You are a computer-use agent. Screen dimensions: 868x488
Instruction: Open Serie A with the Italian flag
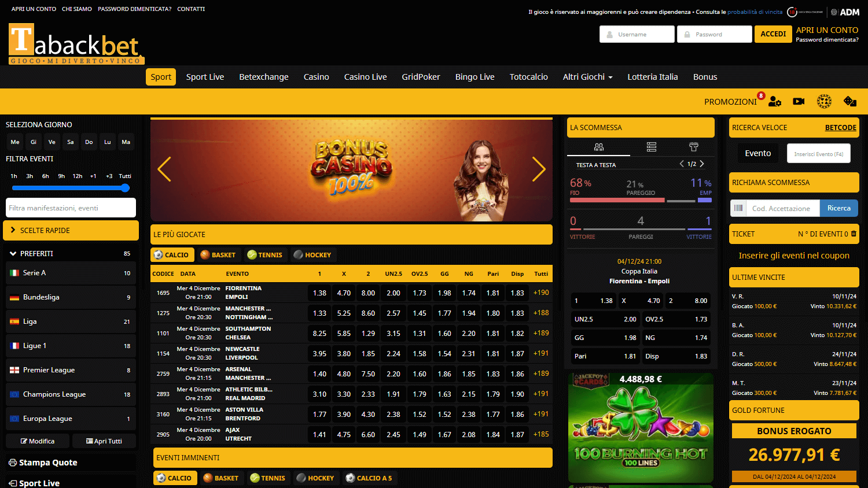71,273
